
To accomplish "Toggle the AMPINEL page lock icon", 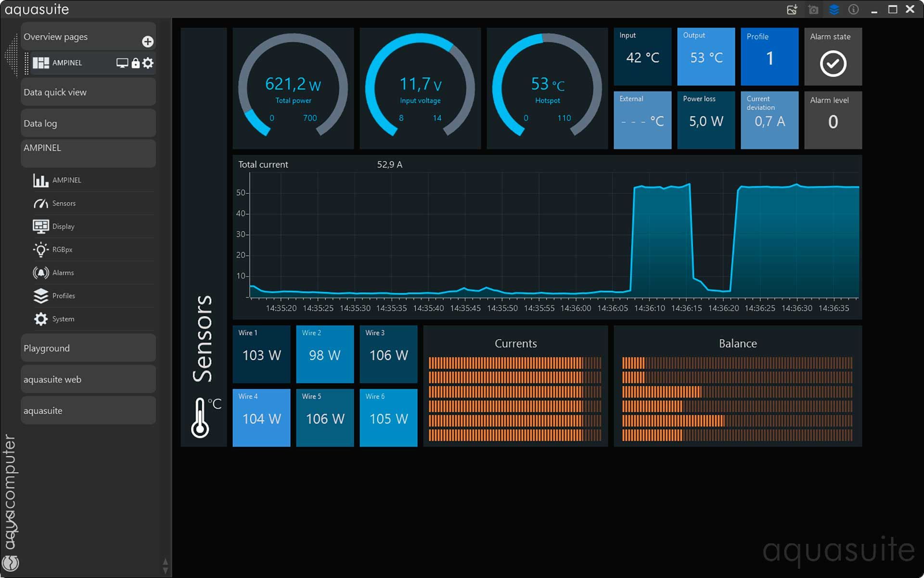I will (x=136, y=63).
